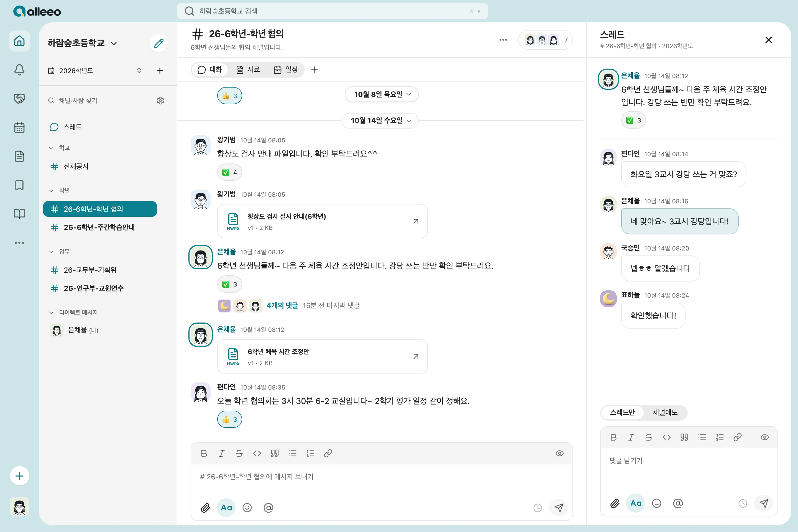The width and height of the screenshot is (798, 532).
Task: Apply strikethrough in thread editor toolbar
Action: [x=648, y=437]
